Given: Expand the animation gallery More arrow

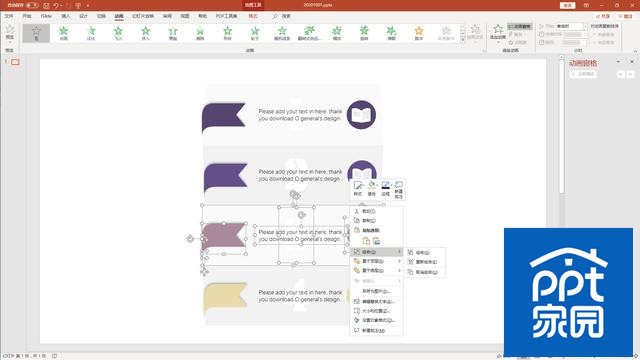Looking at the screenshot, I should click(463, 40).
